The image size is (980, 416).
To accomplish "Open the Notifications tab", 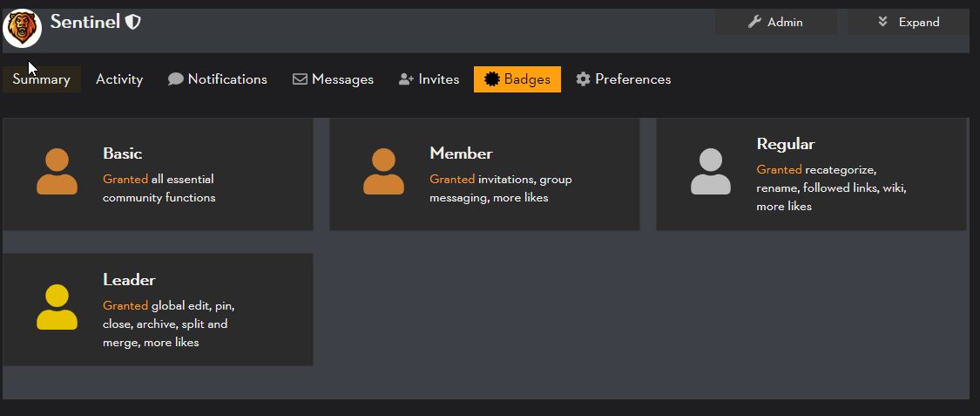I will pyautogui.click(x=218, y=79).
